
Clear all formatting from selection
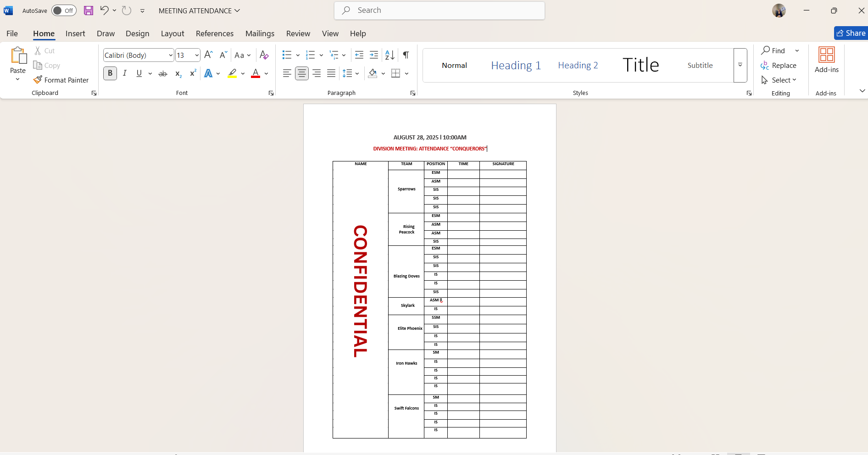tap(264, 55)
